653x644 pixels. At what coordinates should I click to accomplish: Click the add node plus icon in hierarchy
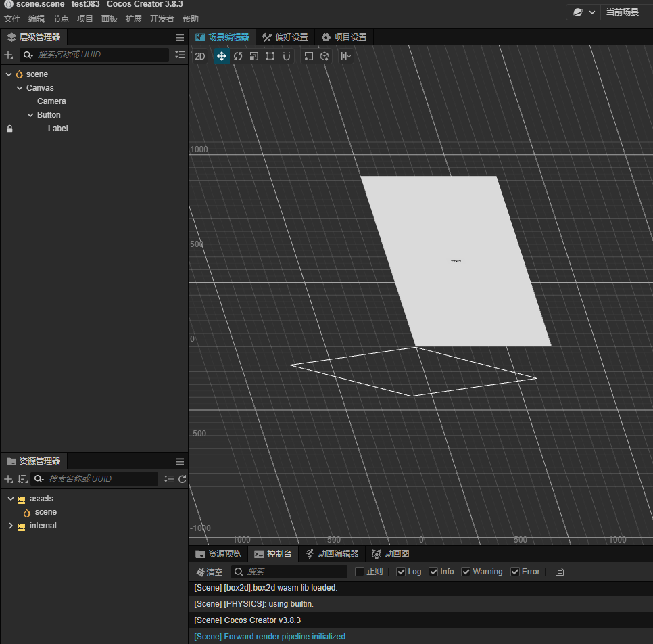tap(9, 55)
